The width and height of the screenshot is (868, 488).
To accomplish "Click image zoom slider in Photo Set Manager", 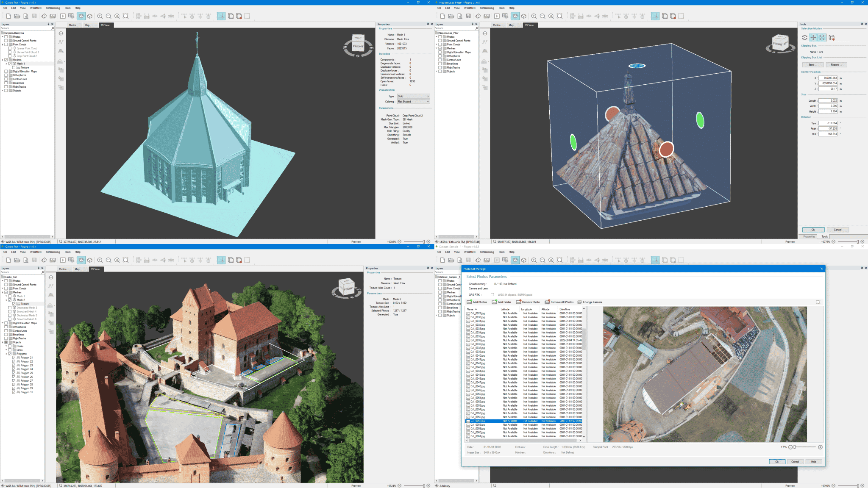I will point(805,447).
